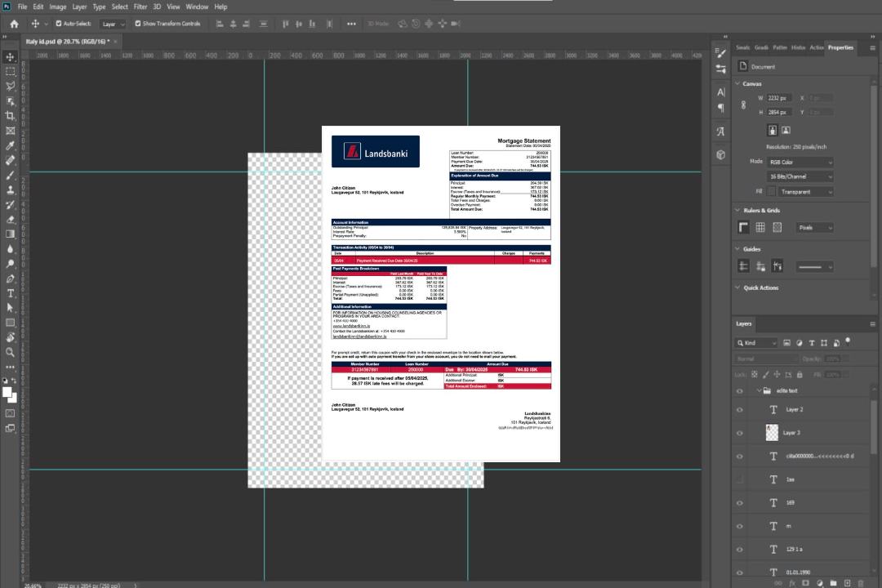
Task: Set canvas to portrait orientation
Action: pyautogui.click(x=773, y=131)
